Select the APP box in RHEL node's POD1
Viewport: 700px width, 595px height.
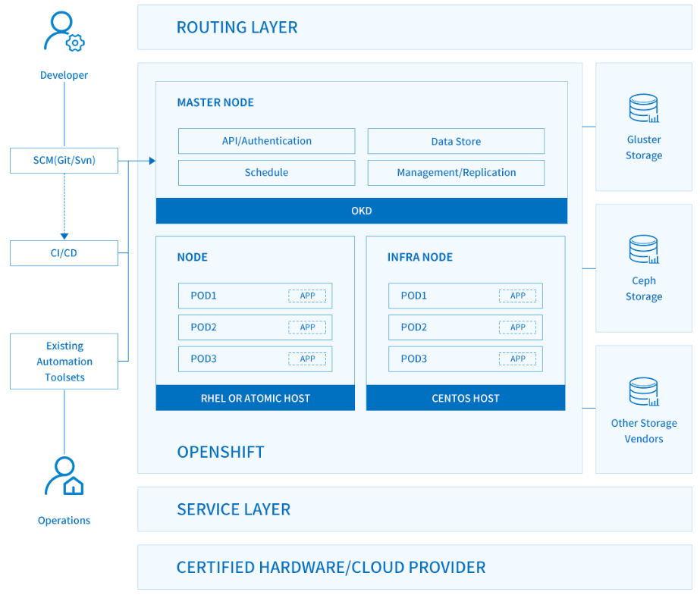307,296
